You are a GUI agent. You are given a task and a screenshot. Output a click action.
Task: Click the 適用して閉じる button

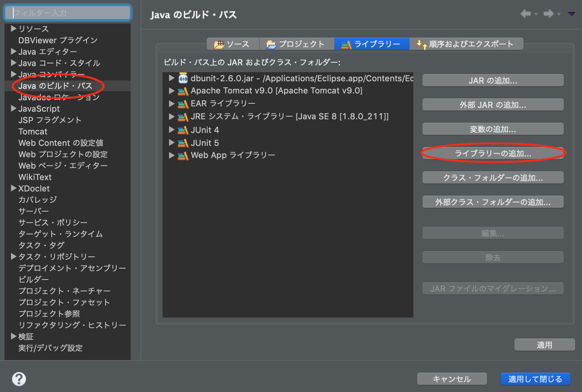[x=535, y=379]
